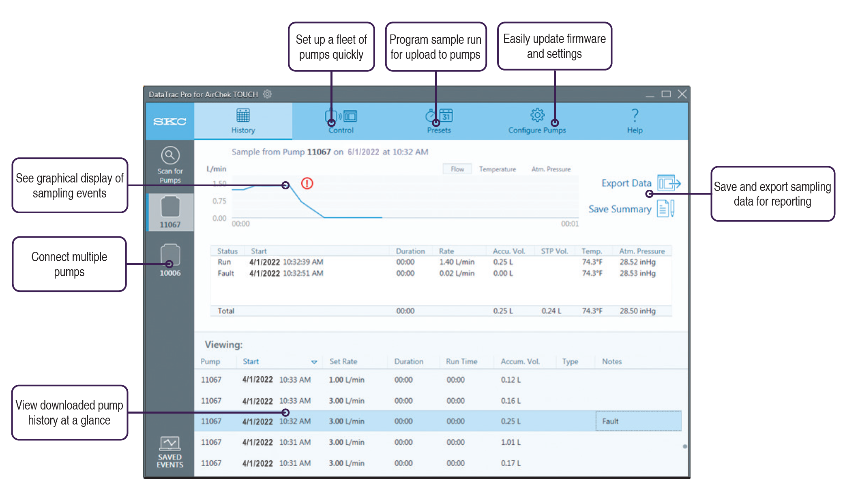Click the Notes column header
858x504 pixels.
(x=612, y=361)
